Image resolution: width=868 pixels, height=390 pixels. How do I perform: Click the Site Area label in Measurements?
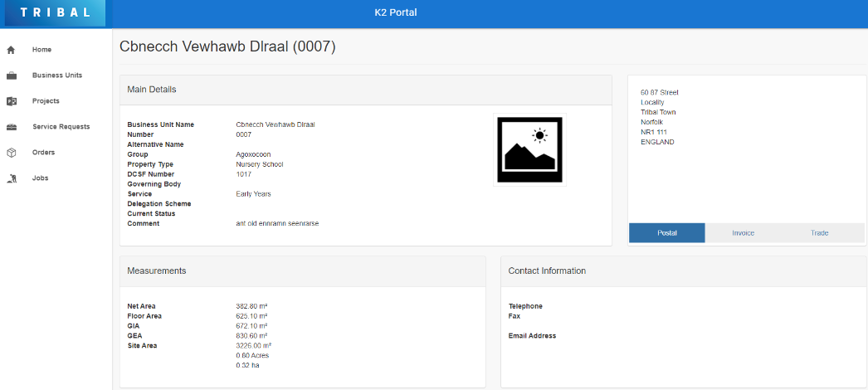click(x=142, y=345)
